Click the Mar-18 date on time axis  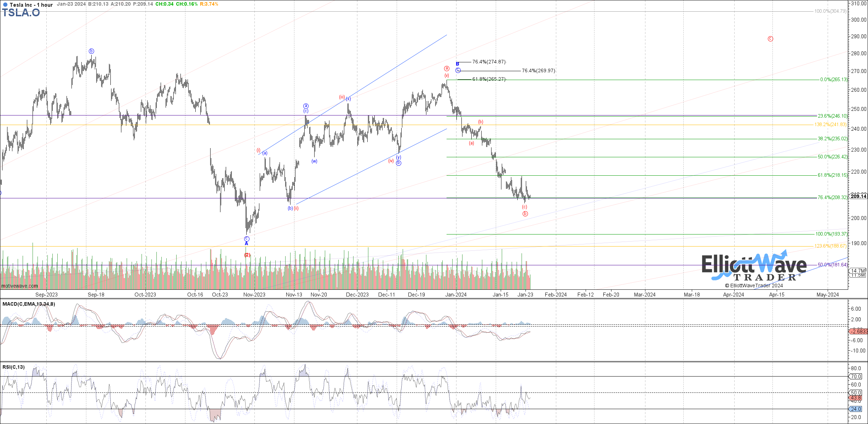coord(692,295)
